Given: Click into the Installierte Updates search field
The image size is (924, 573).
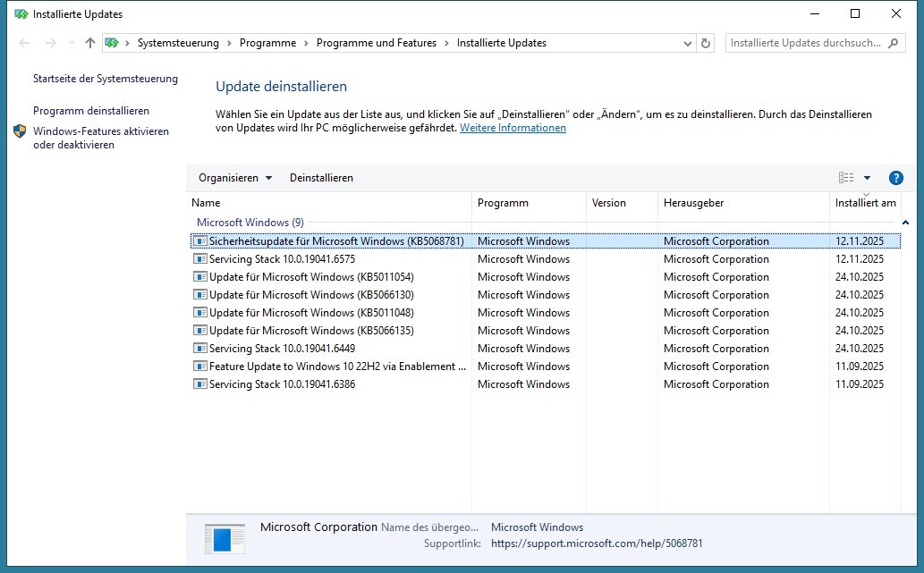Looking at the screenshot, I should point(805,43).
